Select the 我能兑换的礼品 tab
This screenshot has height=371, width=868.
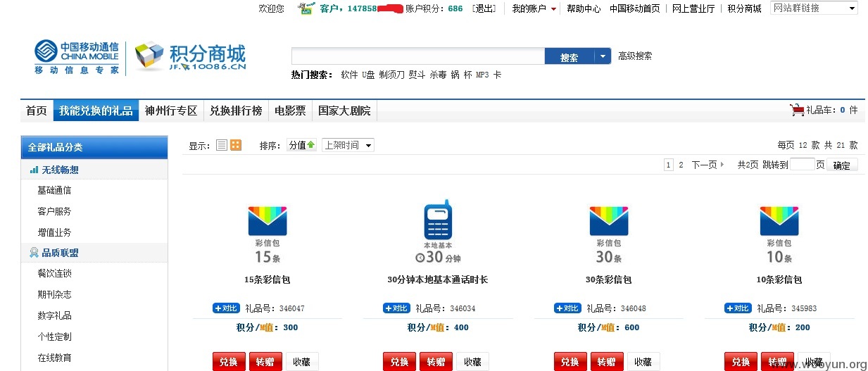pos(96,111)
